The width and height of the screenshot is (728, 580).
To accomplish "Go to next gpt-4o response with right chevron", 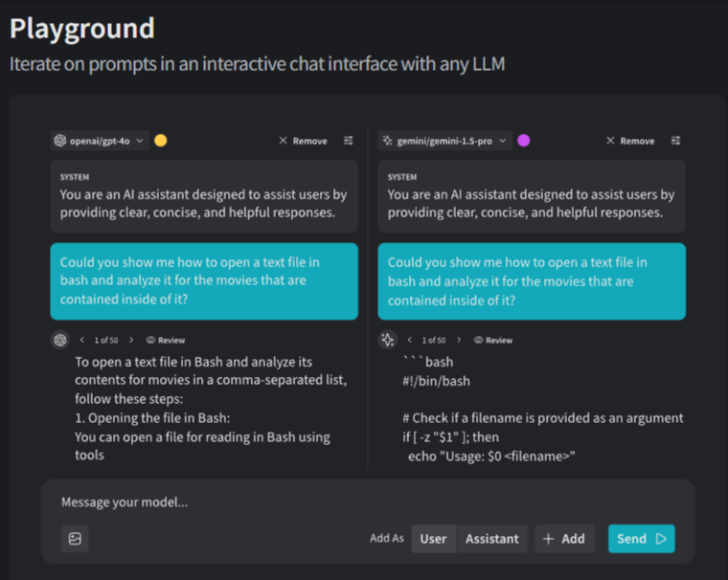I will [x=130, y=340].
